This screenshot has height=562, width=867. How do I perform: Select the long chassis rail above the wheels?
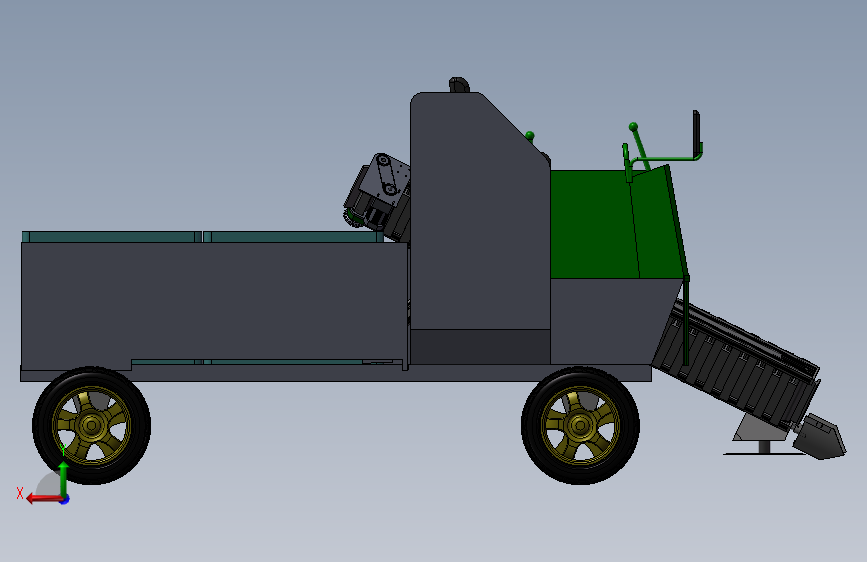[x=335, y=373]
